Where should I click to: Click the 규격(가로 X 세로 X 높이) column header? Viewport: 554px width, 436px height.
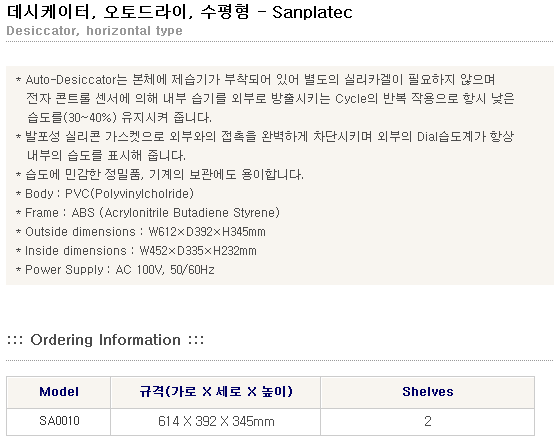pos(216,392)
